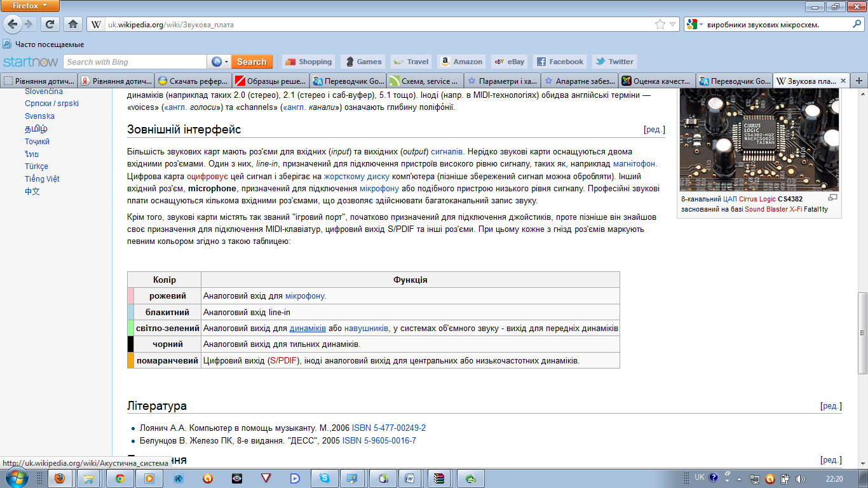Click the browser forward arrow

point(29,24)
